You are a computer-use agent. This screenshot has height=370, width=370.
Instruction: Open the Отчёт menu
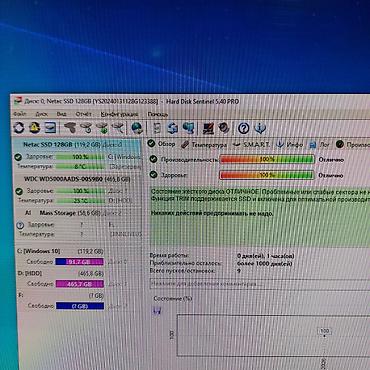point(83,114)
